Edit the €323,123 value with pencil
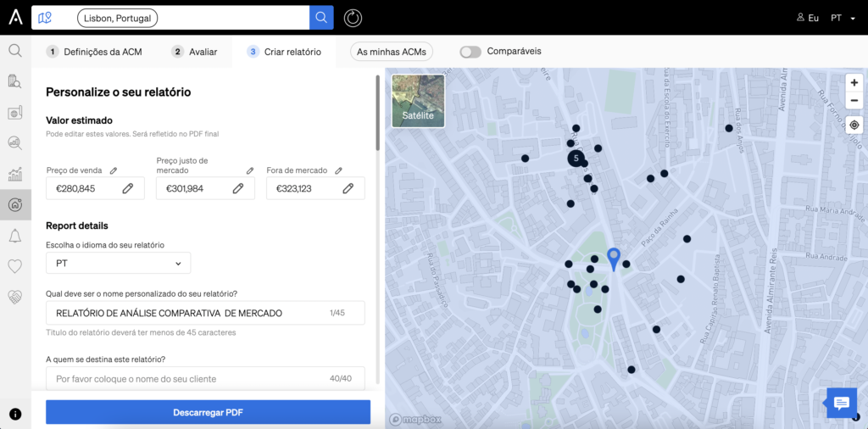The height and width of the screenshot is (429, 868). click(348, 189)
